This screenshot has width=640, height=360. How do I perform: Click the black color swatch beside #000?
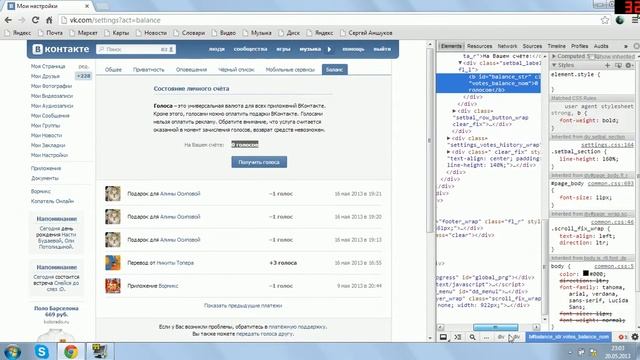(x=586, y=273)
